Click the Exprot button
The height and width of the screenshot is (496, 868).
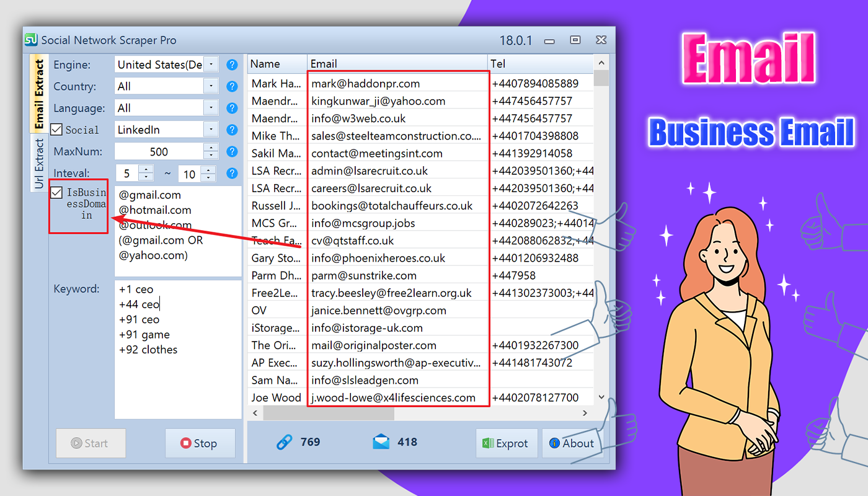click(x=506, y=443)
